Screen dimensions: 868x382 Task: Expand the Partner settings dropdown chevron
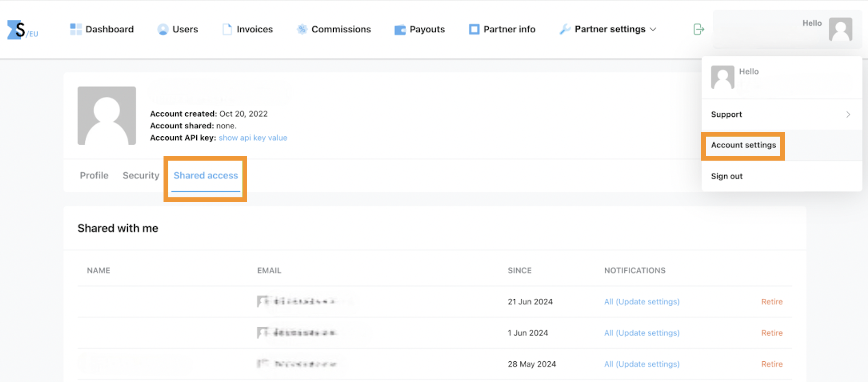click(653, 30)
